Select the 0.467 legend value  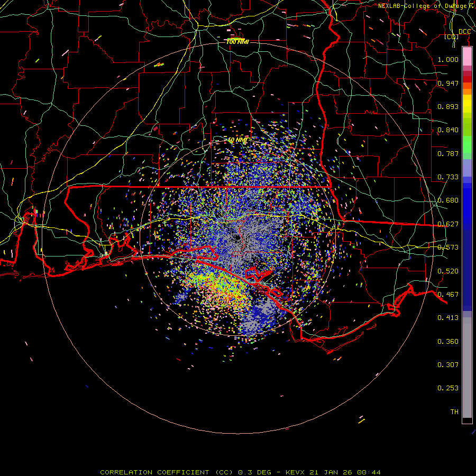[448, 295]
